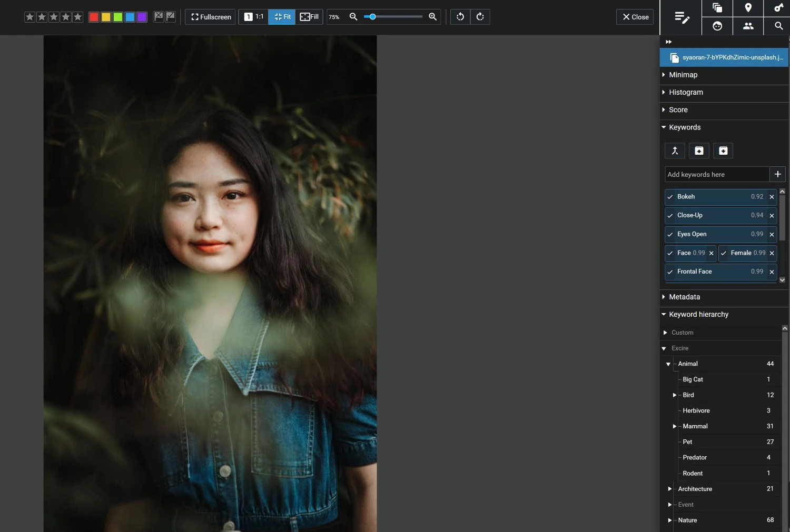
Task: Toggle the Female keyword checkbox
Action: pyautogui.click(x=724, y=253)
